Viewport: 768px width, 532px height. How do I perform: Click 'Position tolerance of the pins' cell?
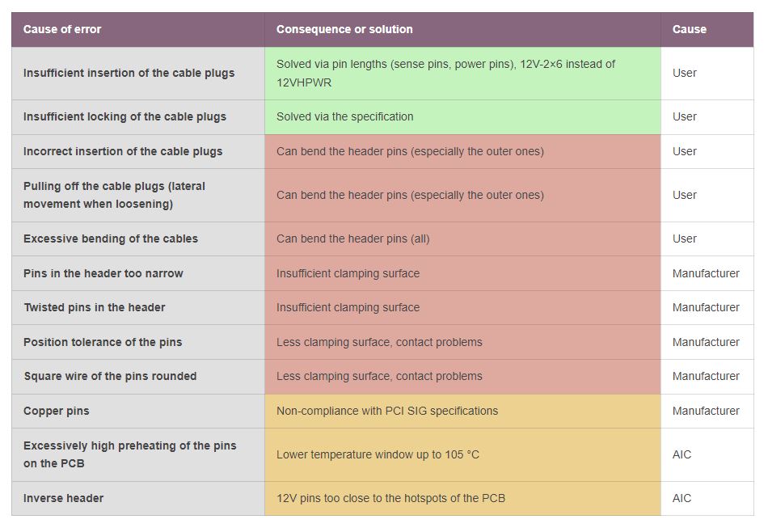[x=138, y=342]
